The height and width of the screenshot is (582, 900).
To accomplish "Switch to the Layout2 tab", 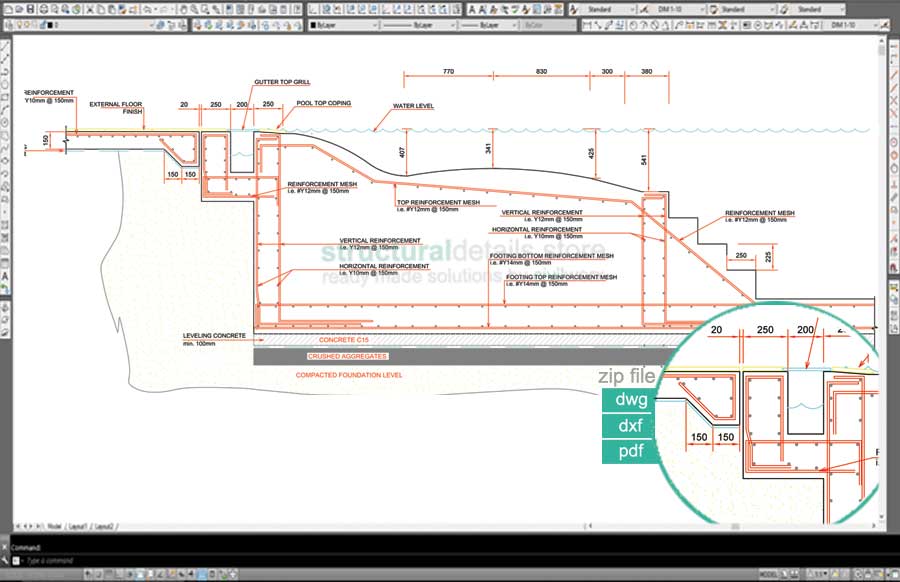I will tap(104, 525).
